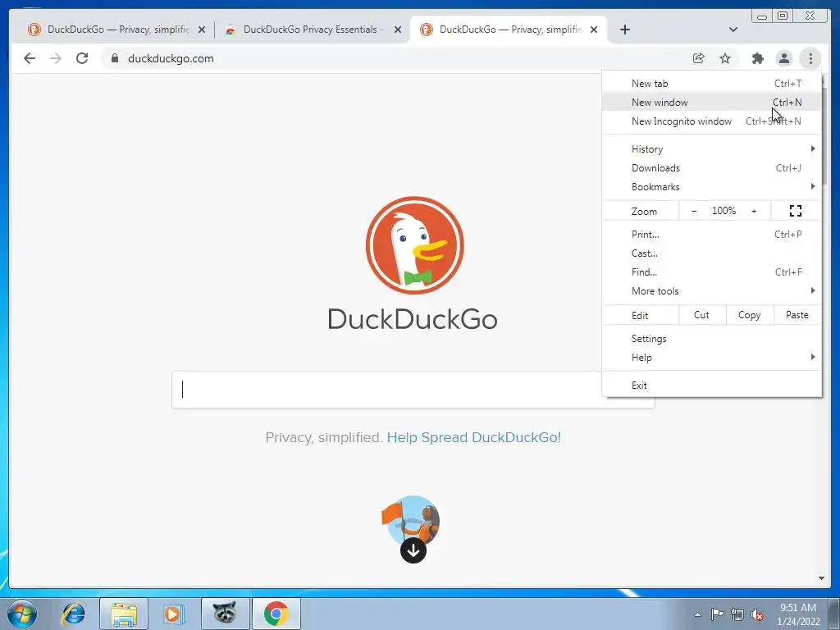Image resolution: width=840 pixels, height=630 pixels.
Task: Click the page's vertical scrollbar thumb
Action: [x=825, y=137]
